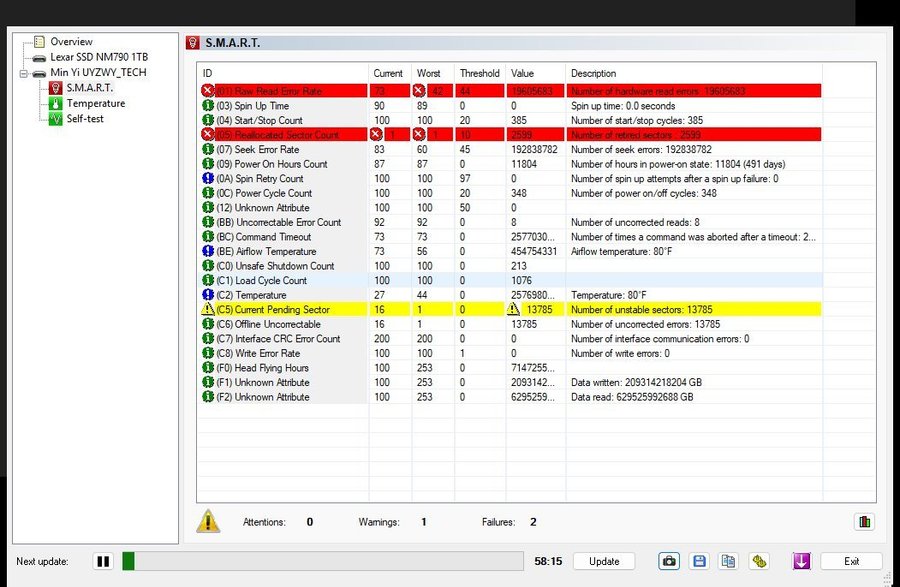
Task: Open the Self-test page in the tree
Action: tap(85, 119)
